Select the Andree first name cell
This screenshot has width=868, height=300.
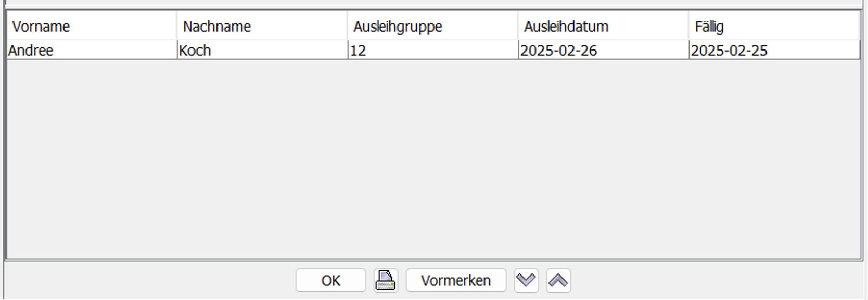(92, 51)
